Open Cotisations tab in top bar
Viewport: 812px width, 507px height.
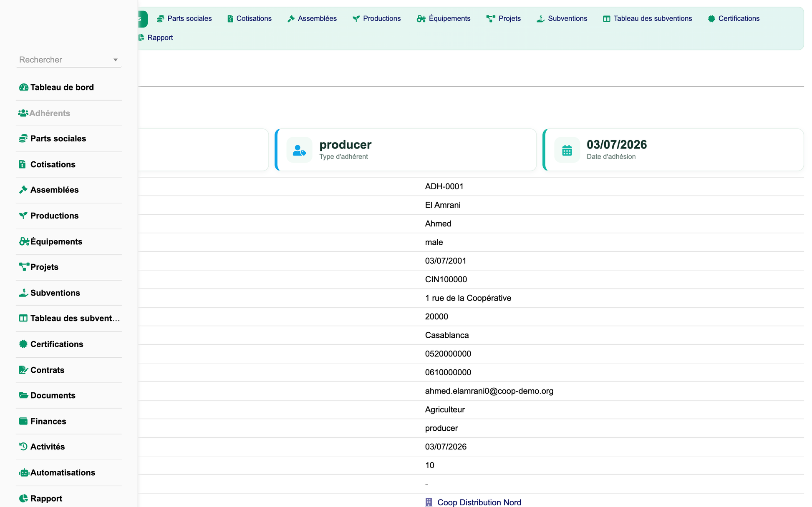(x=250, y=19)
